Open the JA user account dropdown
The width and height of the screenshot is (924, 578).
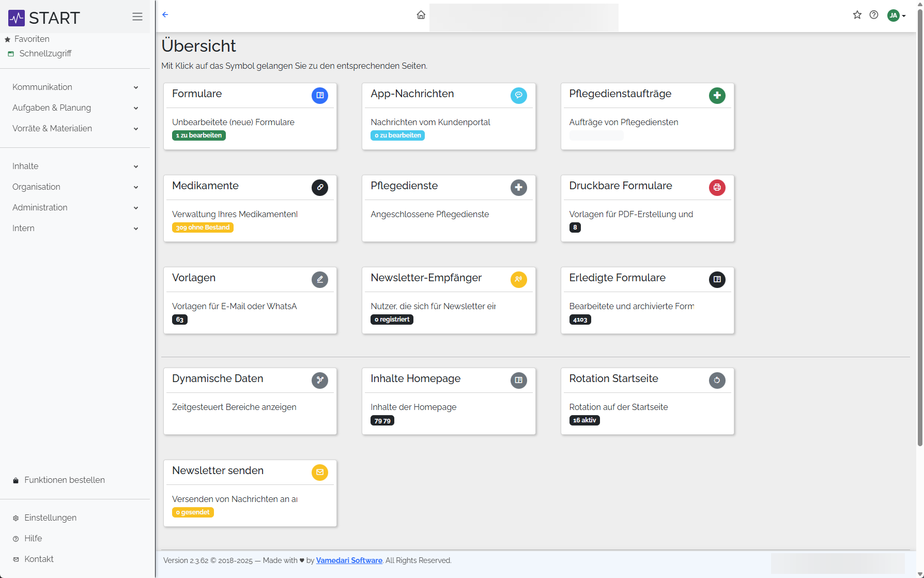[897, 16]
